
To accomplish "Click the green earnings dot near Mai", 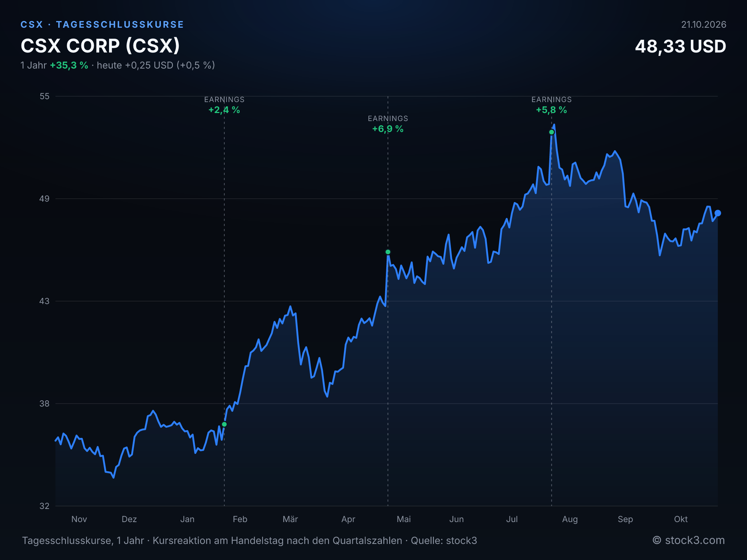I will pyautogui.click(x=388, y=252).
